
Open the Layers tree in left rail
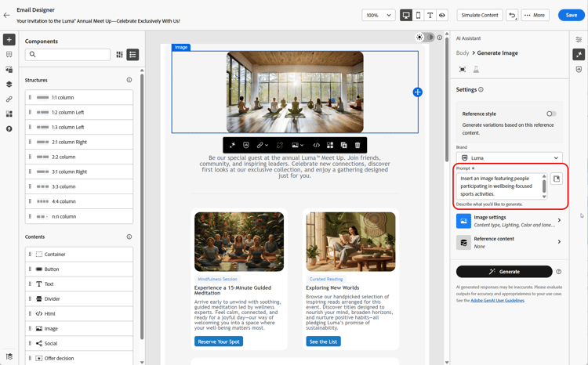point(9,85)
